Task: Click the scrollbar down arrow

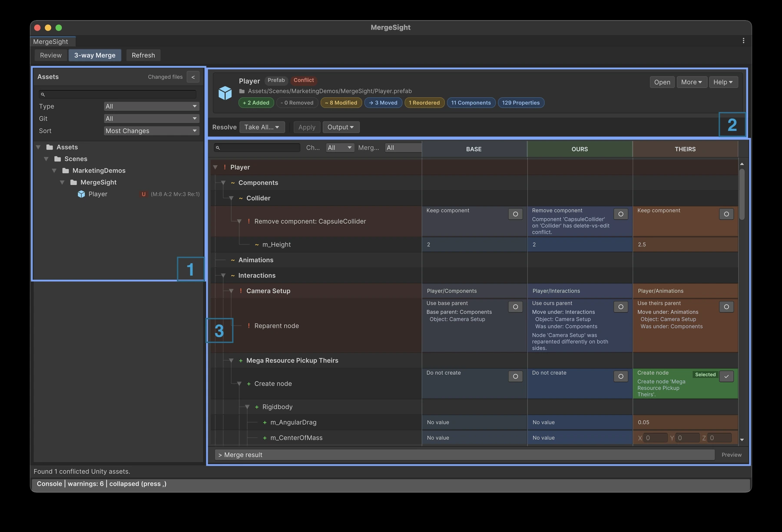Action: click(742, 440)
